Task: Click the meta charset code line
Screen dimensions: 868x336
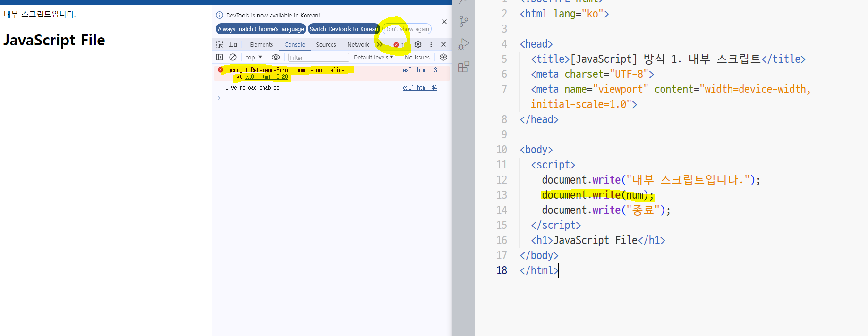Action: [x=592, y=74]
